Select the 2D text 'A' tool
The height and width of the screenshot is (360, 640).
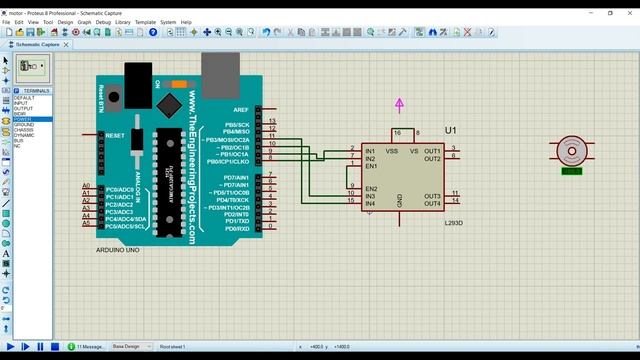(6, 253)
